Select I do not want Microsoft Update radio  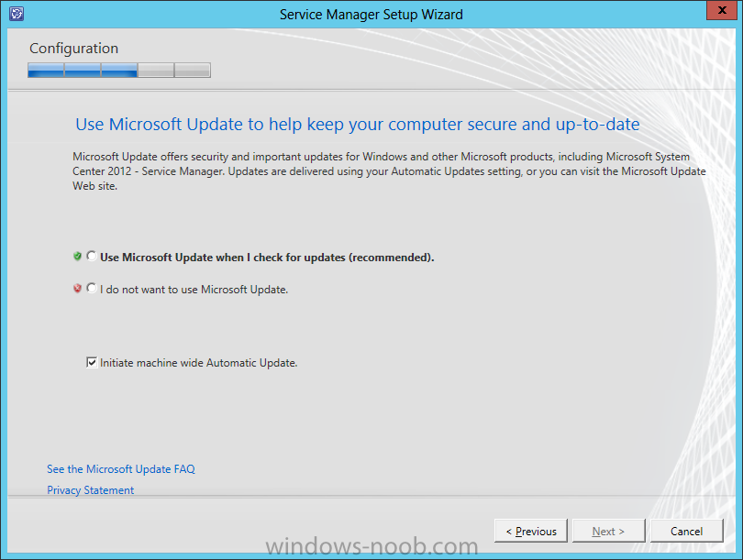(92, 288)
